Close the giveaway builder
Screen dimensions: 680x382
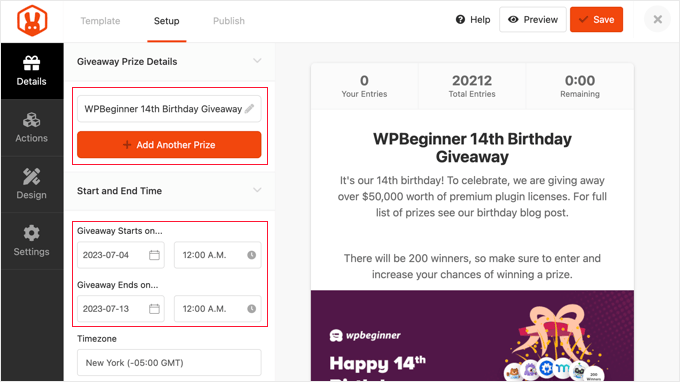coord(657,20)
